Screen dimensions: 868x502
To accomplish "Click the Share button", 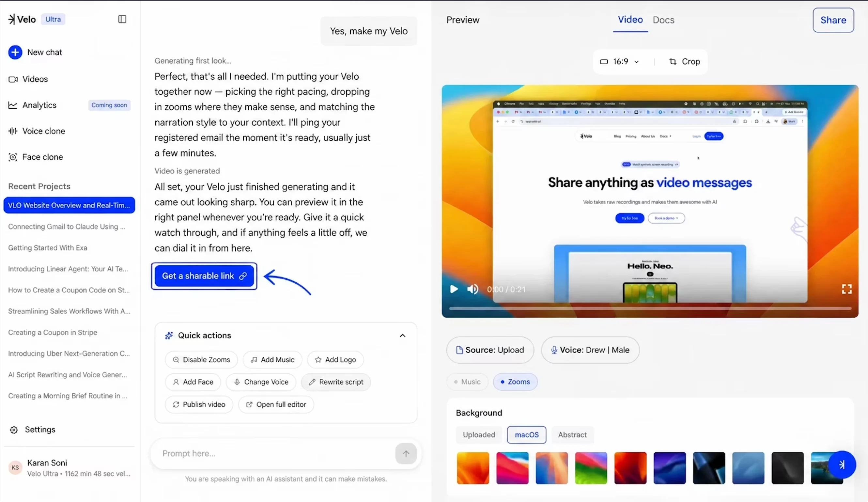I will (x=833, y=20).
